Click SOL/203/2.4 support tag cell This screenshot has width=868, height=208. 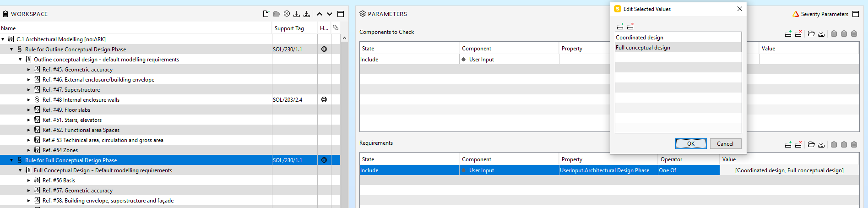click(x=294, y=100)
